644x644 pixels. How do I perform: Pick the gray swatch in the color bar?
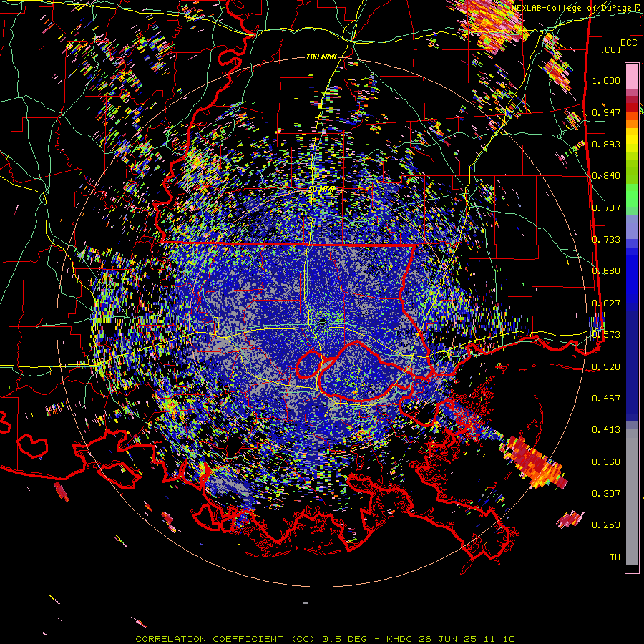(632, 497)
